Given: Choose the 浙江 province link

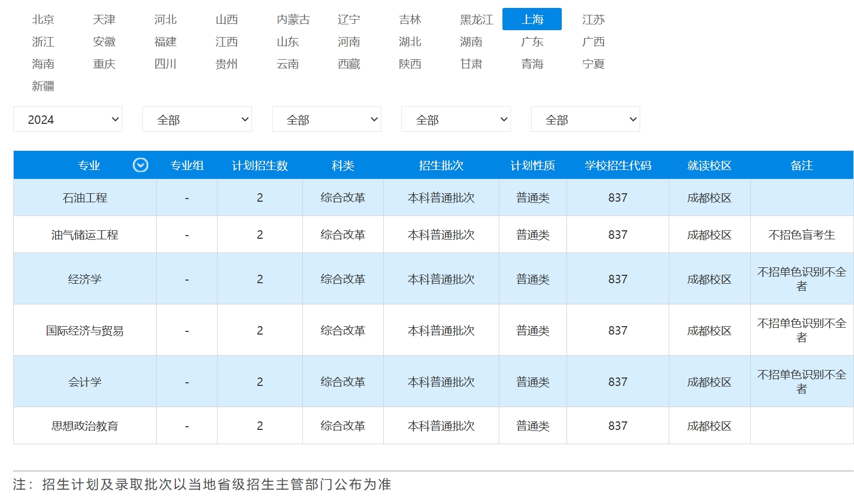Looking at the screenshot, I should click(x=43, y=42).
